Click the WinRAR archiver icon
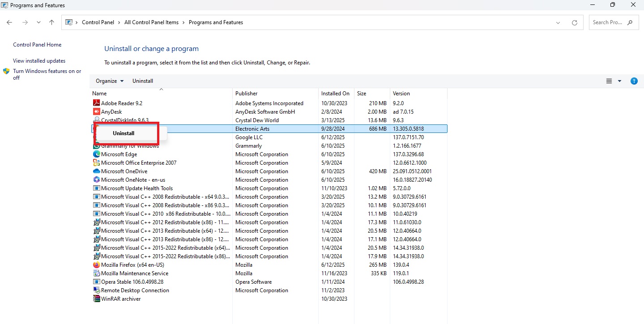This screenshot has width=644, height=324. [x=96, y=298]
